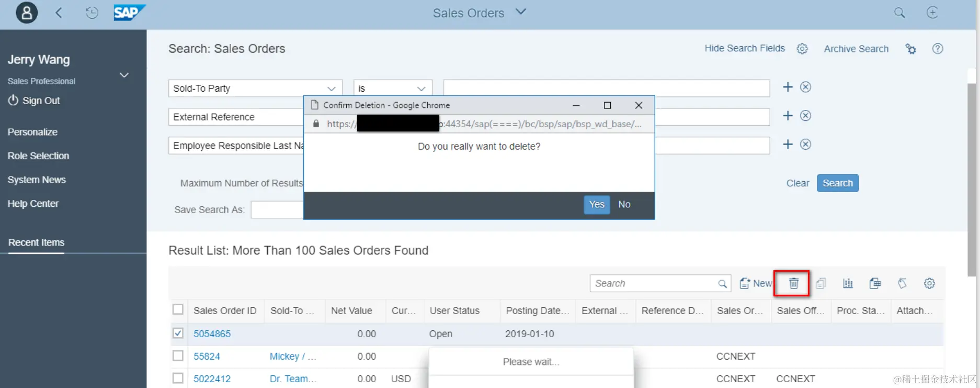This screenshot has height=388, width=980.
Task: Open the 'is' operator dropdown
Action: pos(421,88)
